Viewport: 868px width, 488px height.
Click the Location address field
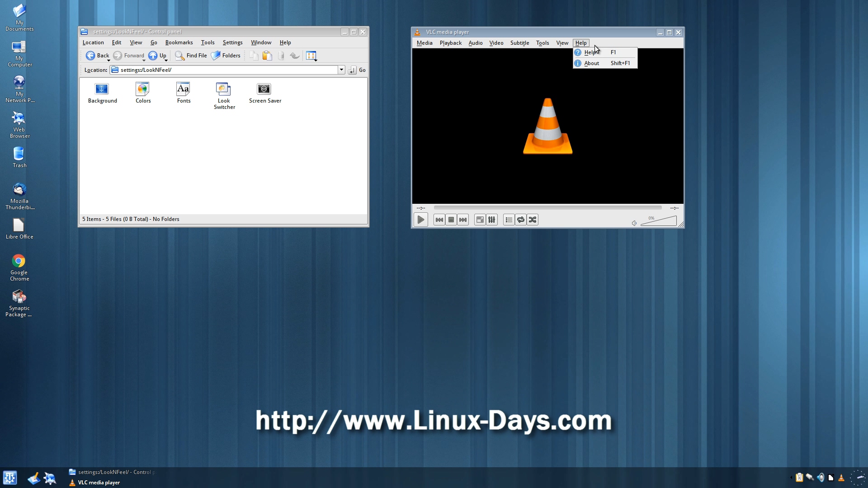click(x=224, y=70)
